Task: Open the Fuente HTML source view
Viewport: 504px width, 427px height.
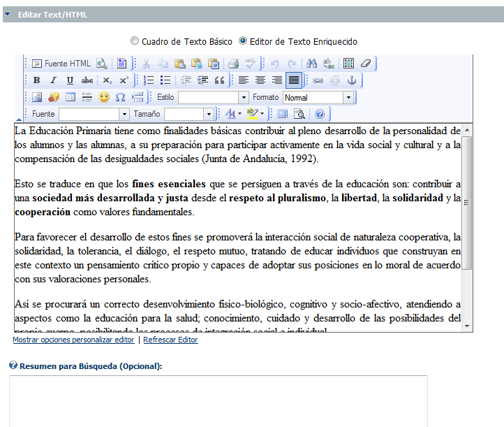Action: coord(61,64)
